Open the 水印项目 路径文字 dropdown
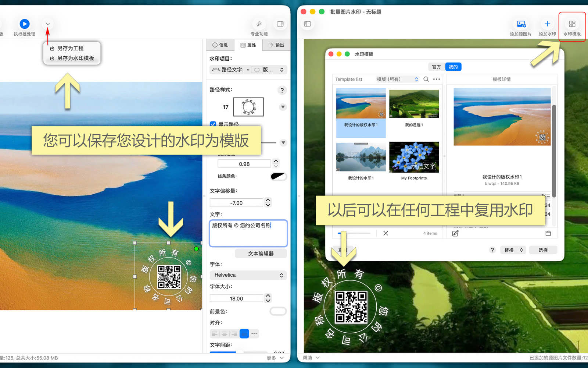 [x=248, y=70]
